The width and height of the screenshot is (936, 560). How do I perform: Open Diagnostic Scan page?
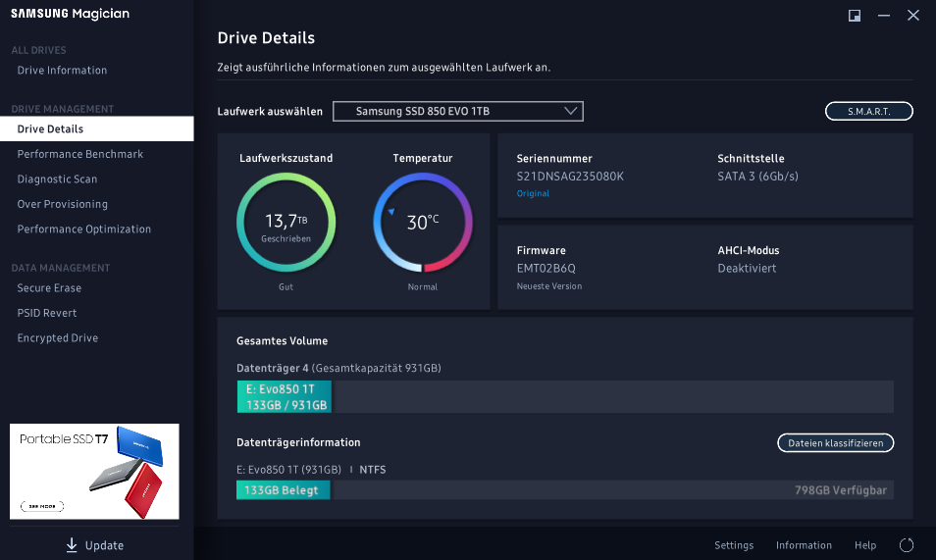click(57, 179)
